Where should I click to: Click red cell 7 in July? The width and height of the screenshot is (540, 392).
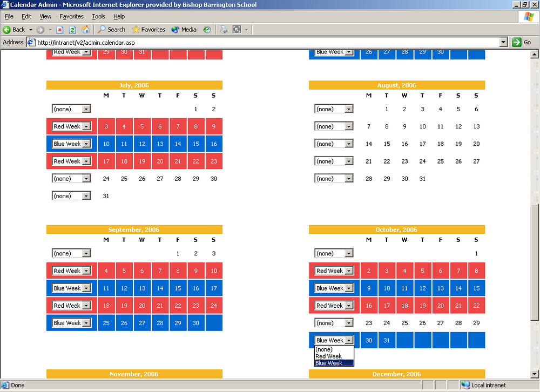point(178,126)
